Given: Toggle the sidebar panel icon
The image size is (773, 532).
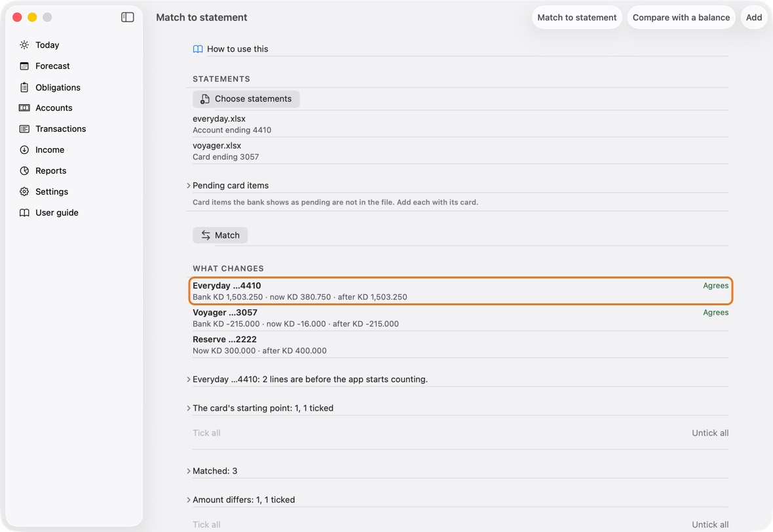Looking at the screenshot, I should (127, 17).
